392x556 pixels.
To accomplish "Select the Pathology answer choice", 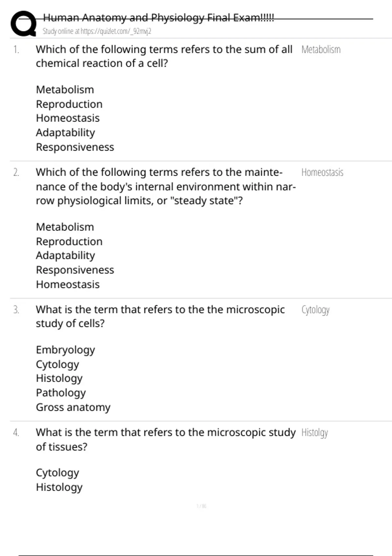I will pos(61,392).
